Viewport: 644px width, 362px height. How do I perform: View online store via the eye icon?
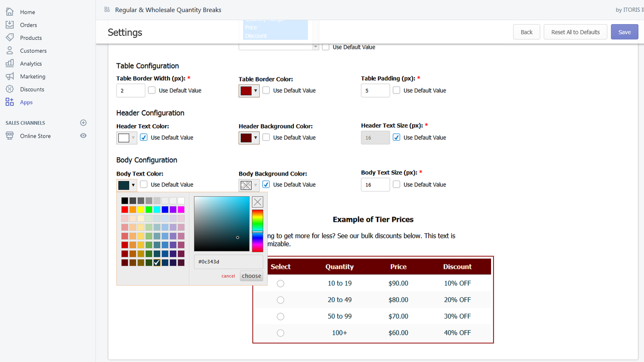pyautogui.click(x=84, y=136)
